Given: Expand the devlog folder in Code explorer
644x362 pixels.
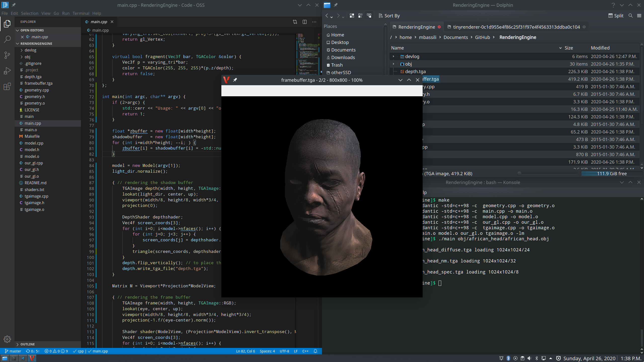Looking at the screenshot, I should pos(22,50).
